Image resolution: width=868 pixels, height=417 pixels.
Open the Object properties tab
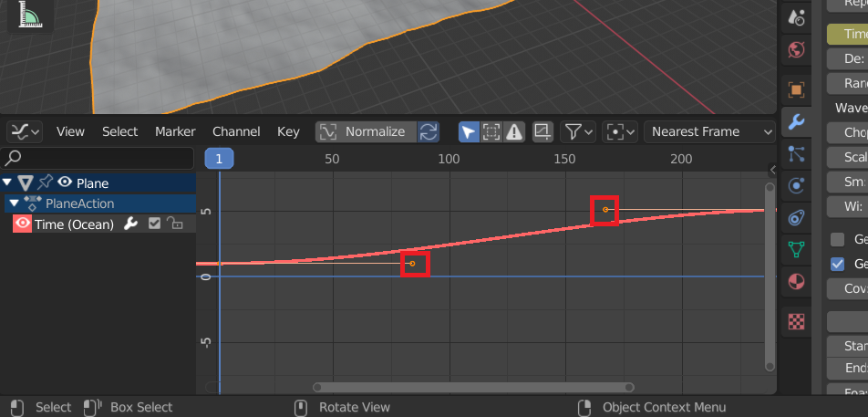(796, 89)
